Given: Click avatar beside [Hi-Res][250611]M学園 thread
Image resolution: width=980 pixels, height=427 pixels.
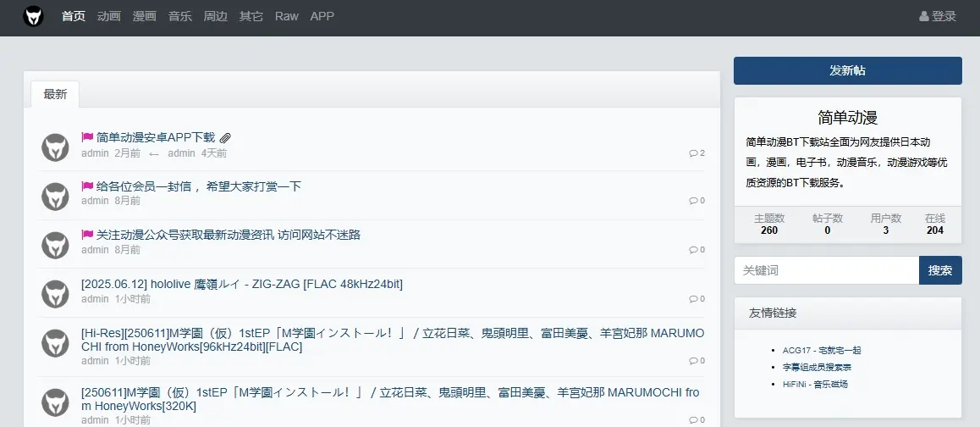Looking at the screenshot, I should [55, 343].
